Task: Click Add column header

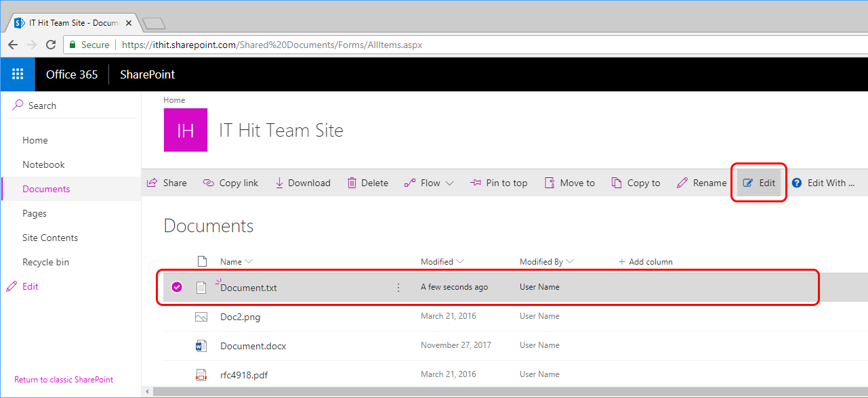Action: coord(645,261)
